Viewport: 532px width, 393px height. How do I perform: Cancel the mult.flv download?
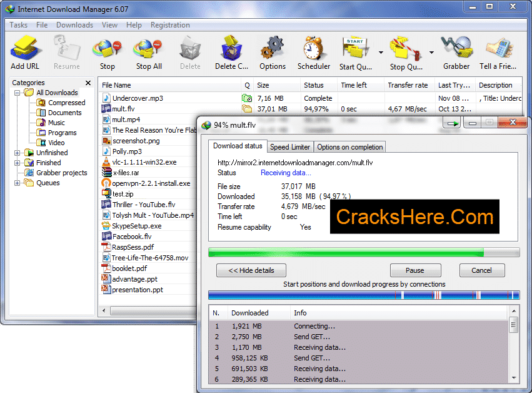pos(482,270)
